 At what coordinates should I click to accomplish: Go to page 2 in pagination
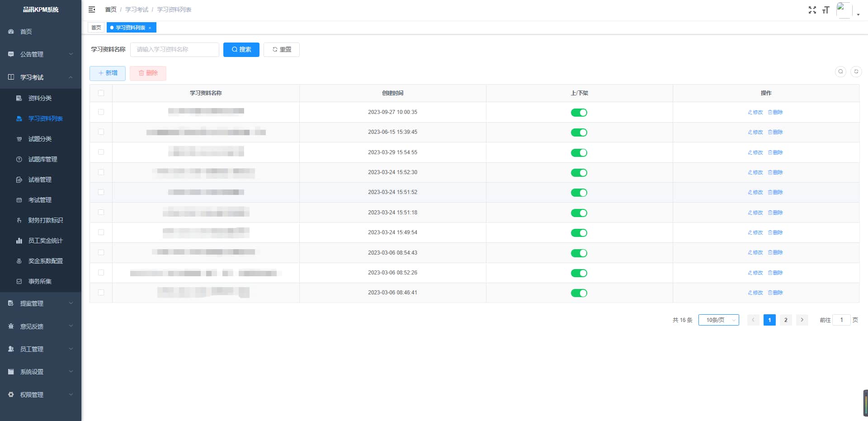786,320
